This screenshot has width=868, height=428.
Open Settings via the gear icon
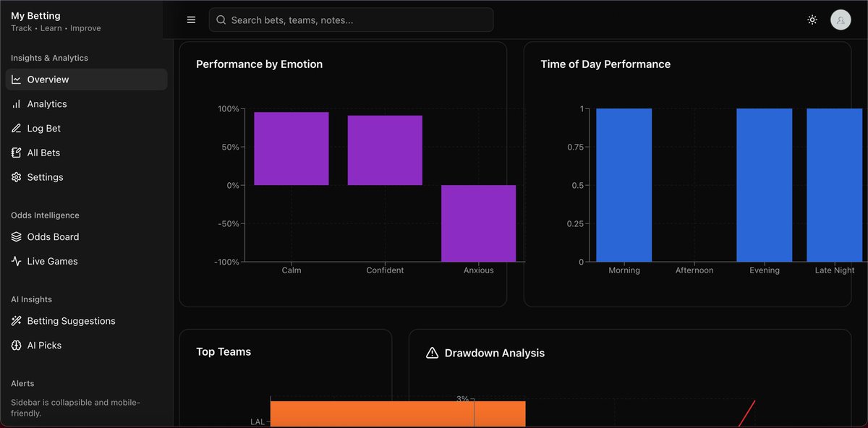point(17,177)
